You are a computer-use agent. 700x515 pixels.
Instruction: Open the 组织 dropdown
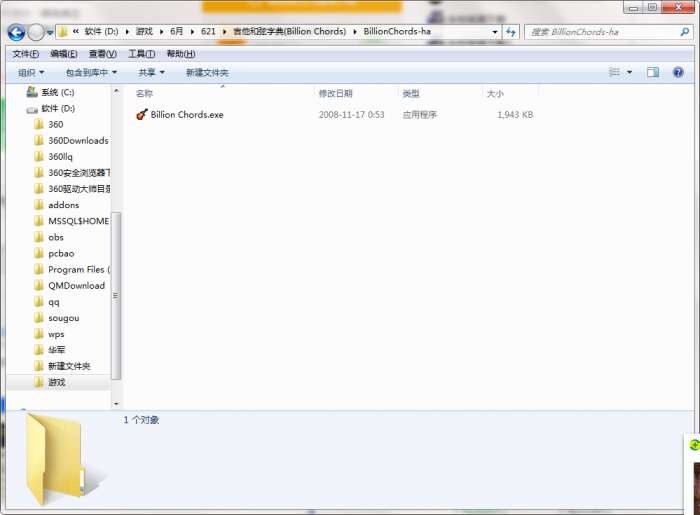coord(31,72)
